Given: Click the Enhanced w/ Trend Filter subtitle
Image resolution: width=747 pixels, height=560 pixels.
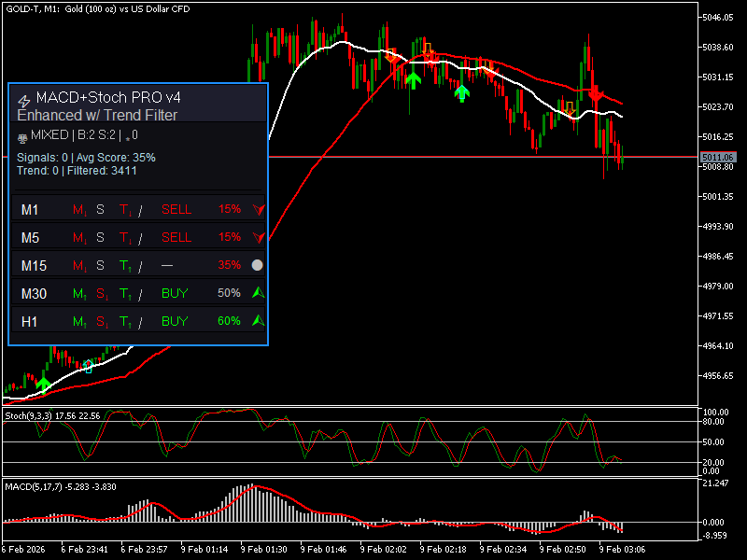Looking at the screenshot, I should tap(97, 115).
